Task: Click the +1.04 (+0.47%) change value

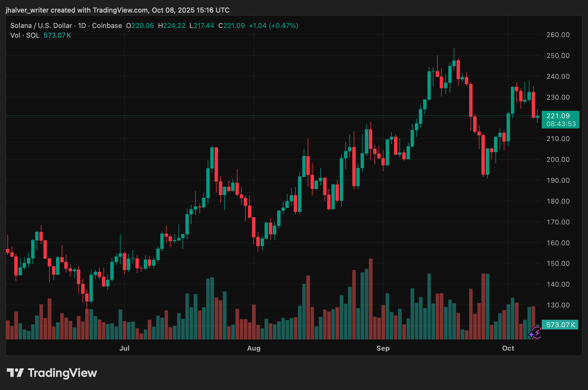Action: [273, 26]
